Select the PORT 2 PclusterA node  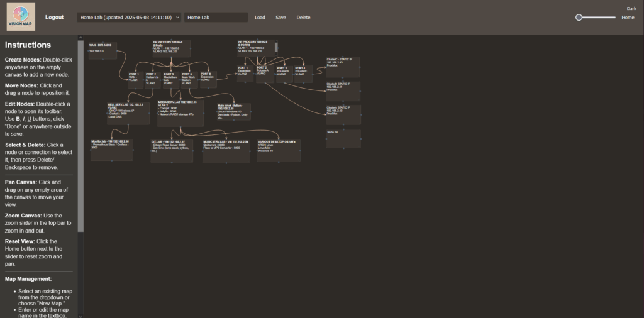[x=265, y=74]
